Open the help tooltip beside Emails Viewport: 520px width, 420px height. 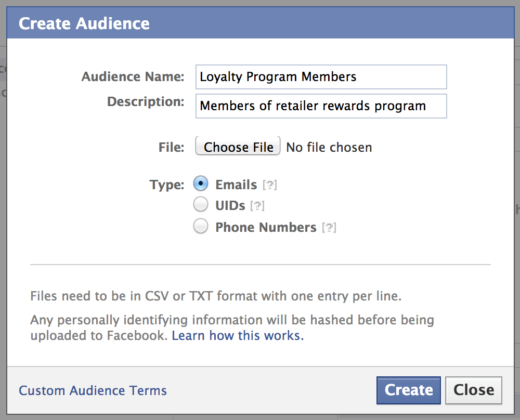269,185
